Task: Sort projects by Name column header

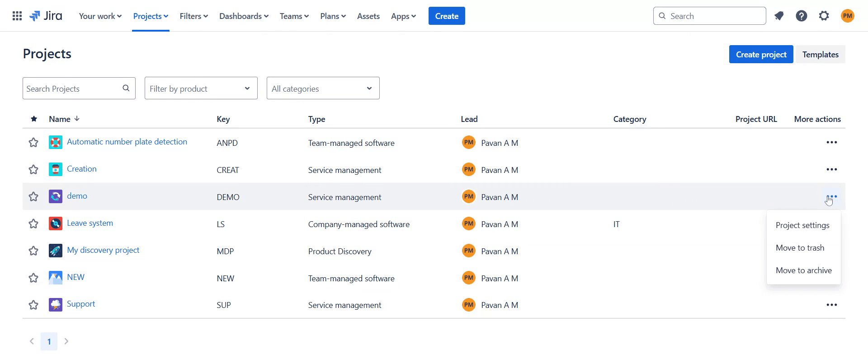Action: 60,119
